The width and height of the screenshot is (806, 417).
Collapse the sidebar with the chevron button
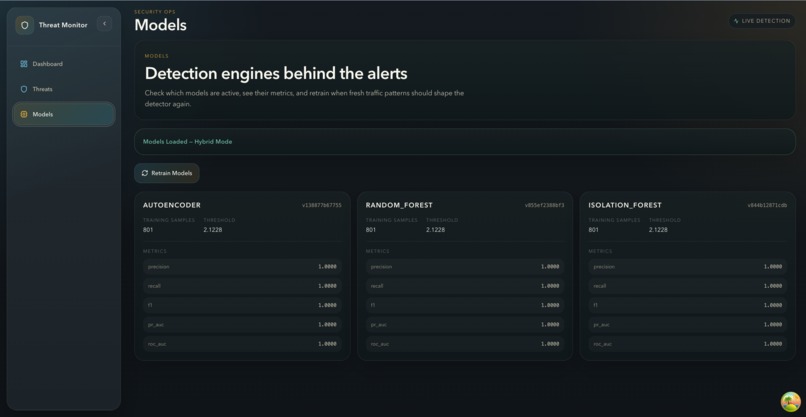pos(104,24)
